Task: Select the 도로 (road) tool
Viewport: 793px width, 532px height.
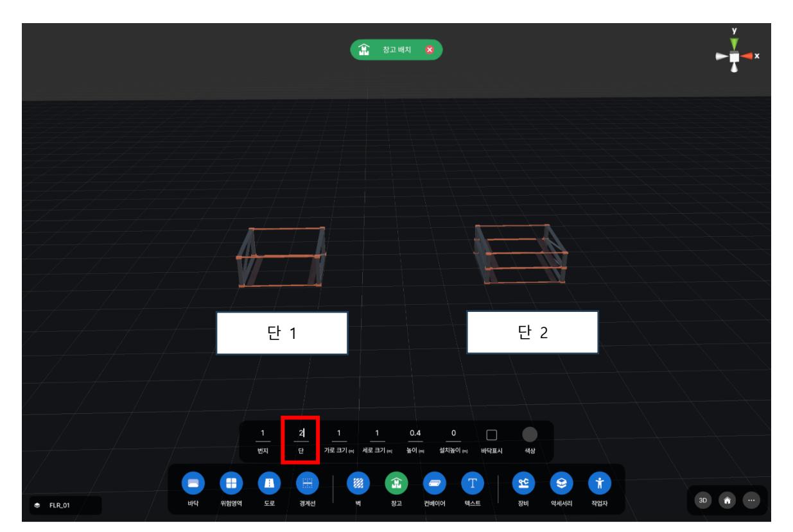Action: [x=268, y=483]
